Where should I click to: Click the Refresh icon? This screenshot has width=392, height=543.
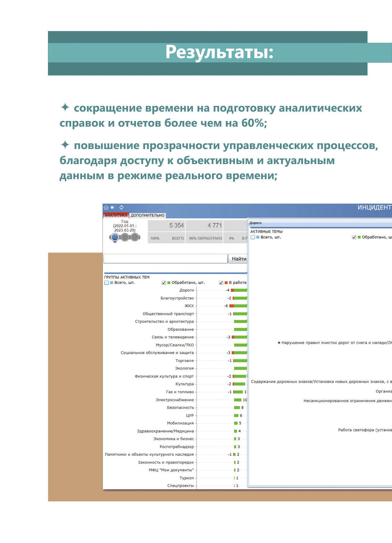coord(122,207)
